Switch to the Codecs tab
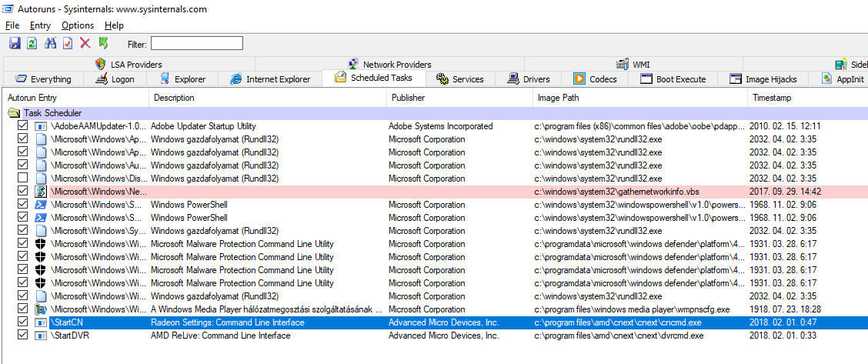This screenshot has height=364, width=868. (x=595, y=79)
